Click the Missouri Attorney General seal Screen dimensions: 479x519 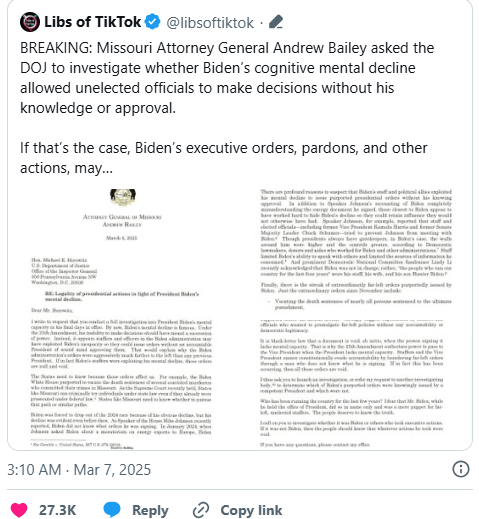(x=123, y=197)
